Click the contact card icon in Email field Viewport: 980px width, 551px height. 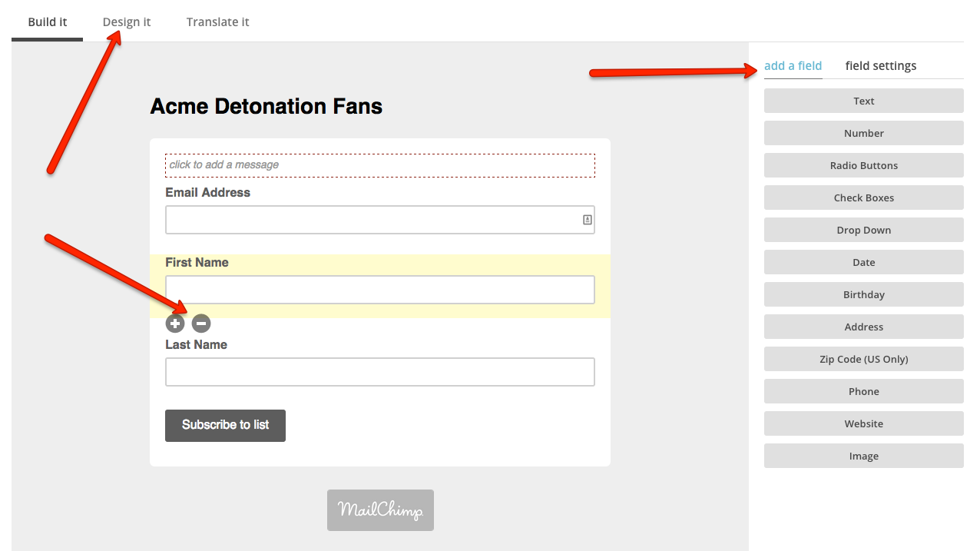pyautogui.click(x=588, y=220)
